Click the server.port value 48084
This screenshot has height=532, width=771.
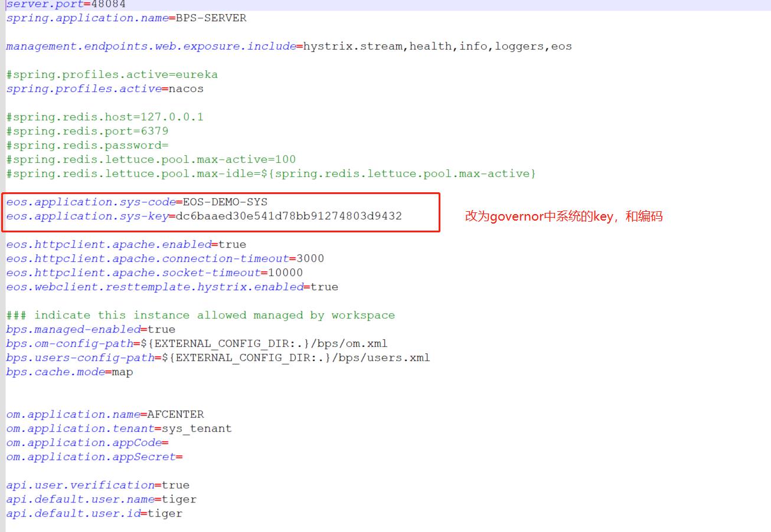[108, 4]
